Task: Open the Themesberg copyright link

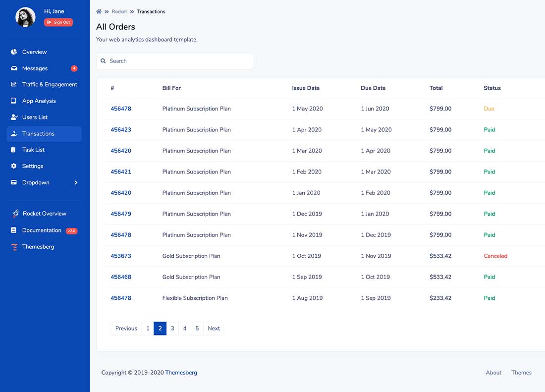Action: [x=181, y=372]
